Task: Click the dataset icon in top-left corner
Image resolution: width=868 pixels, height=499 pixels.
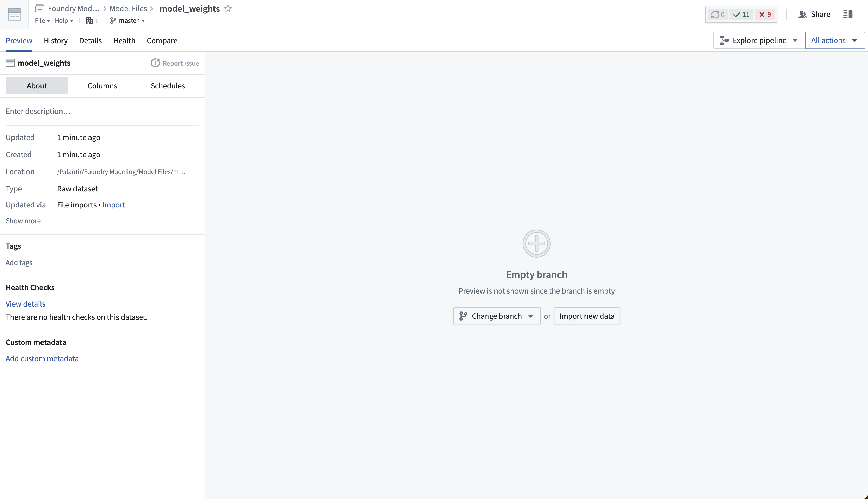Action: [x=14, y=15]
